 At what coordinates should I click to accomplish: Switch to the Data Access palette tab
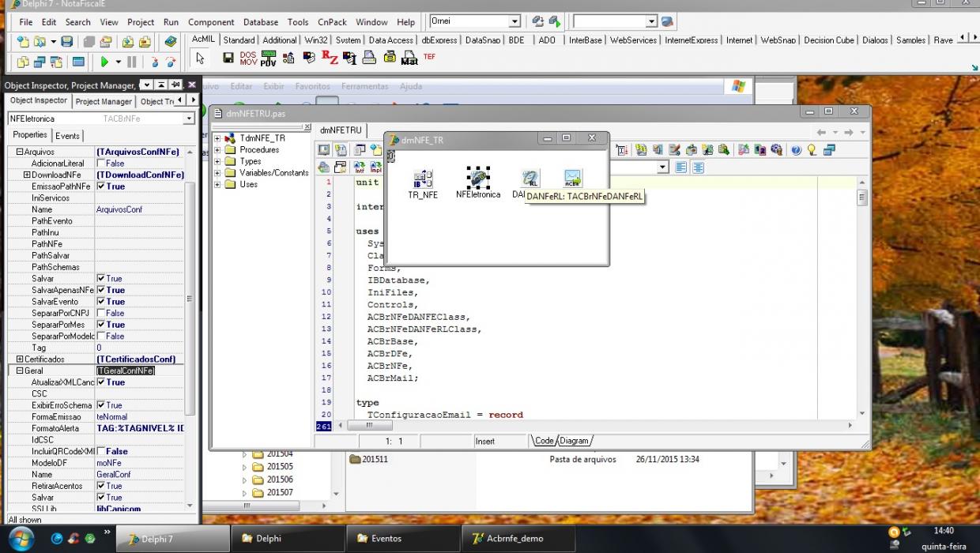pyautogui.click(x=390, y=39)
